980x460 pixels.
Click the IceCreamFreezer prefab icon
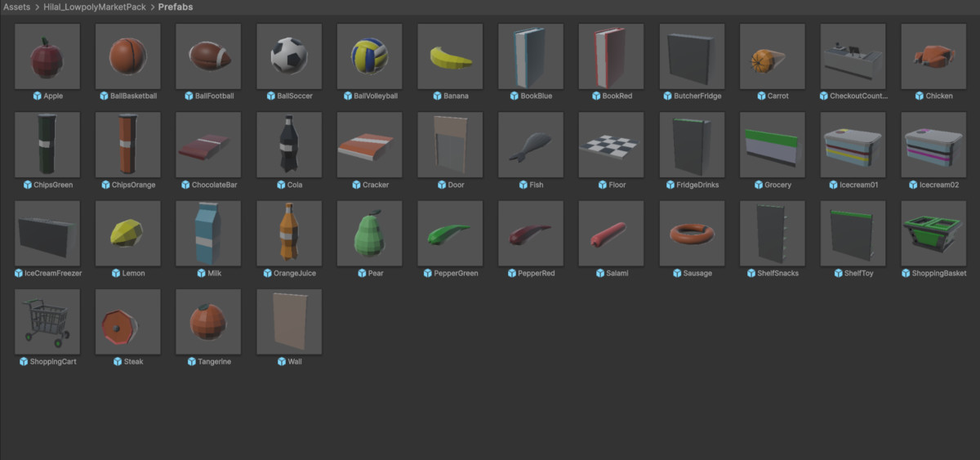pyautogui.click(x=47, y=234)
